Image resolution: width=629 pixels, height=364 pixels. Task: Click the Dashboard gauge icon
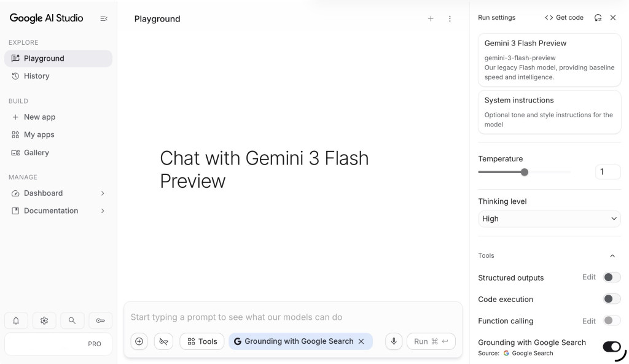(15, 193)
